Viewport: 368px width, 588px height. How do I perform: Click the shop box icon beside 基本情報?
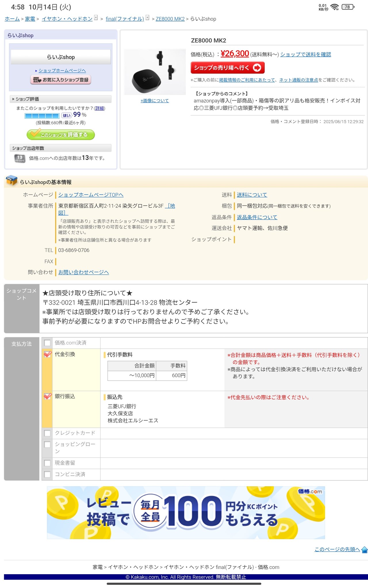pyautogui.click(x=11, y=181)
